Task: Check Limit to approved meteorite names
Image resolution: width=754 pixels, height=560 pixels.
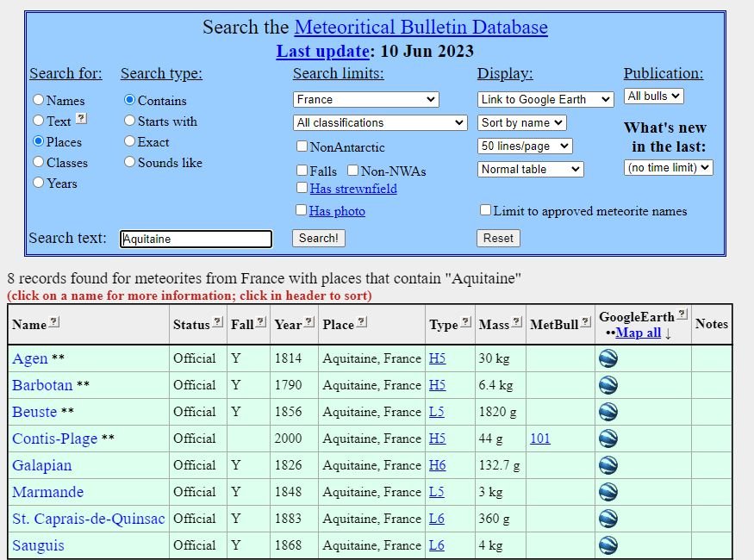Action: (x=486, y=210)
